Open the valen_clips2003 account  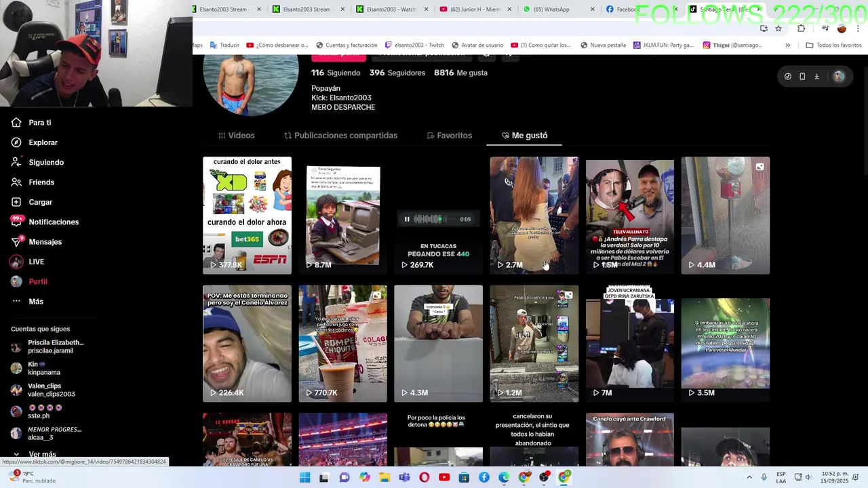[x=43, y=390]
